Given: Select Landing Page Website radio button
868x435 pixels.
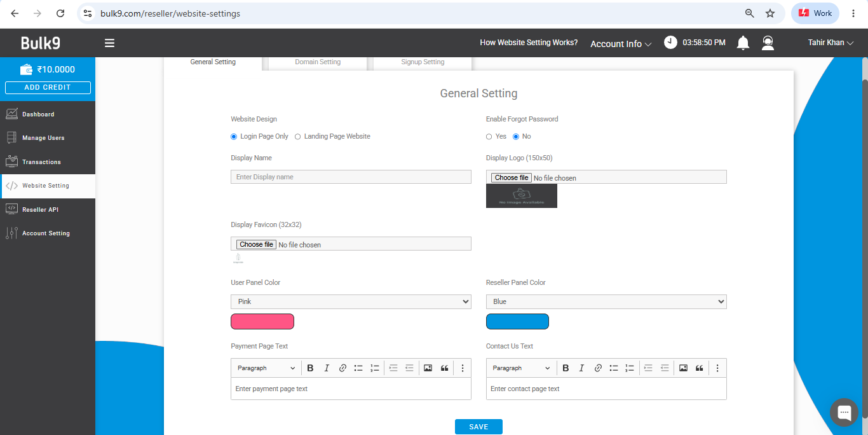Looking at the screenshot, I should 298,137.
